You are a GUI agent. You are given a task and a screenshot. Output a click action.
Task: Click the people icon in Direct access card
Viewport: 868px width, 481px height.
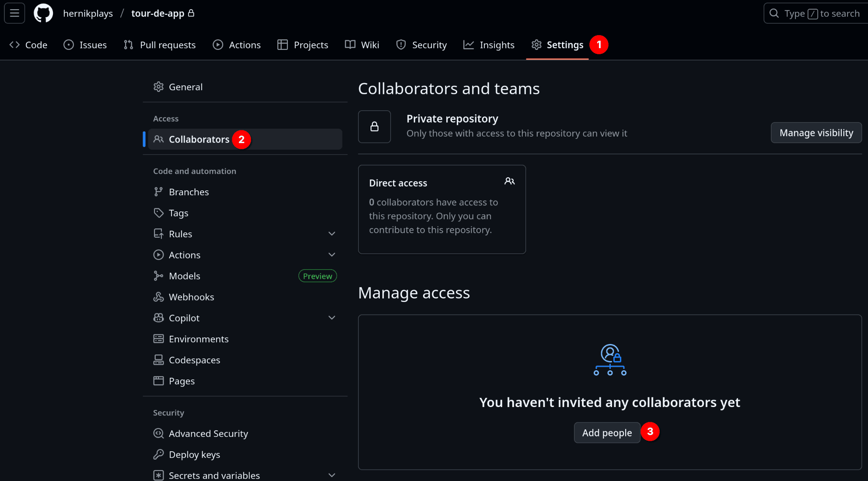509,181
